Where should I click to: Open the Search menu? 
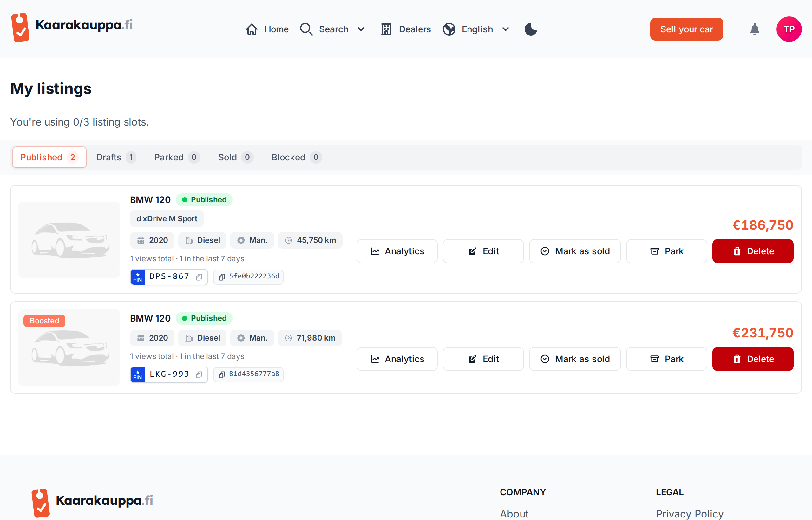332,29
